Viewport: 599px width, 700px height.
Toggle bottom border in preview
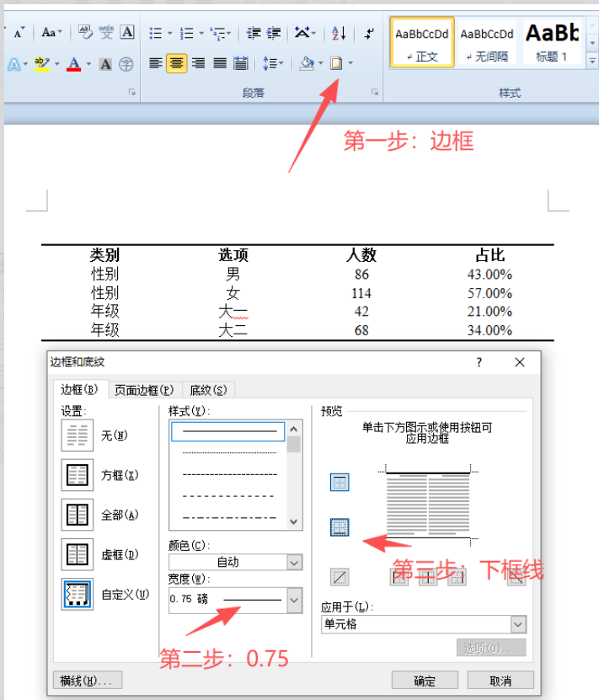[340, 527]
